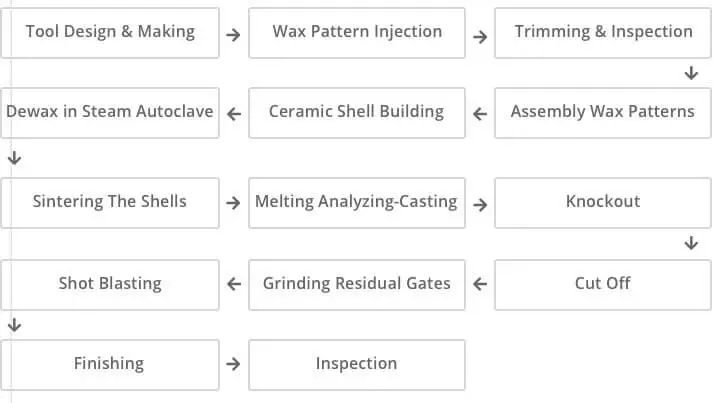Click arrow from Wax Pattern Injection to Trimming
This screenshot has height=403, width=726.
[x=480, y=38]
